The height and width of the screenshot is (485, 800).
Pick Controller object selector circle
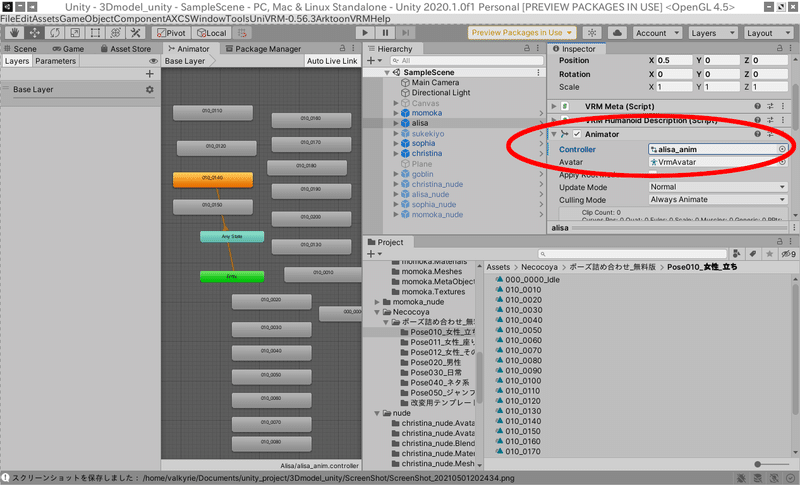[782, 149]
